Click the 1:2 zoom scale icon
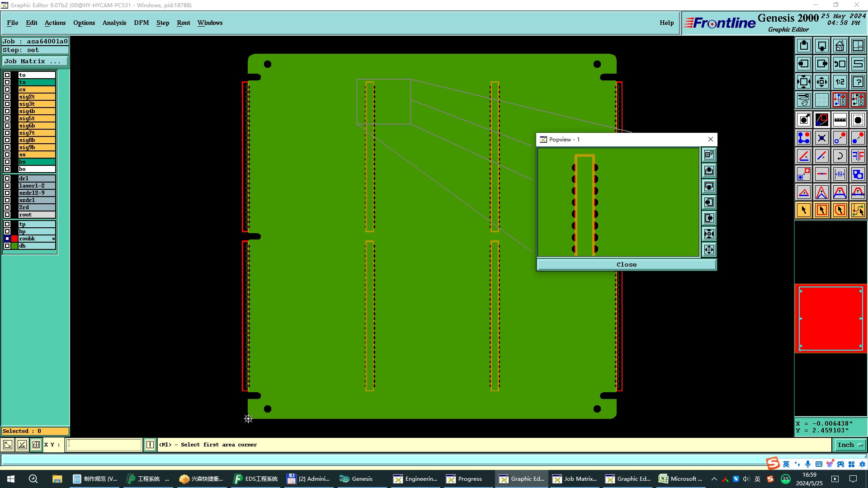The height and width of the screenshot is (488, 868). [840, 82]
